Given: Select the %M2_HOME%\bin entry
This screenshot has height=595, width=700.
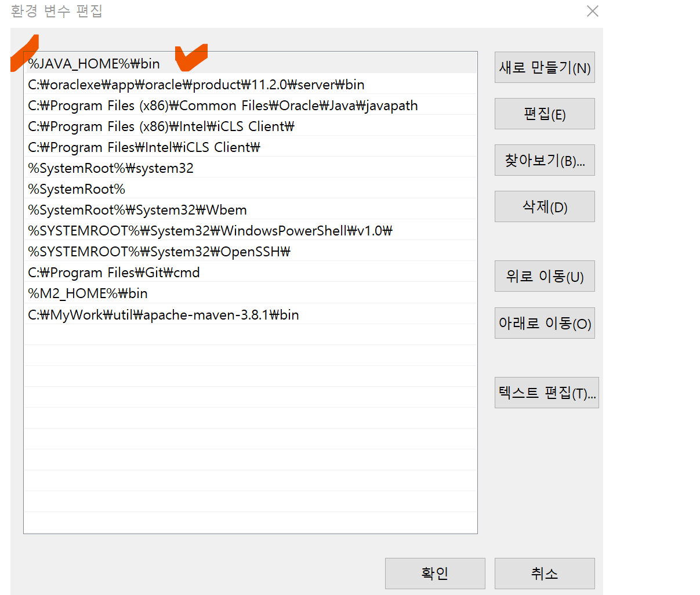Looking at the screenshot, I should [x=251, y=293].
